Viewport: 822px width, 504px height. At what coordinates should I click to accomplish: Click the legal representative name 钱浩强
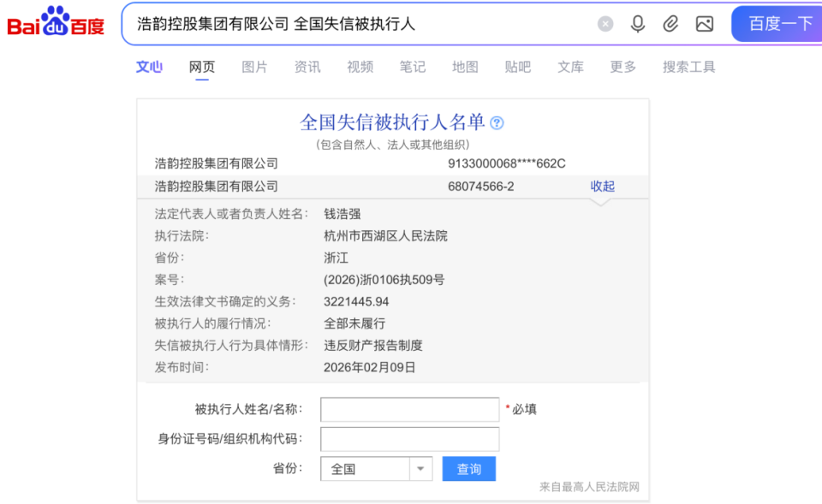(342, 214)
